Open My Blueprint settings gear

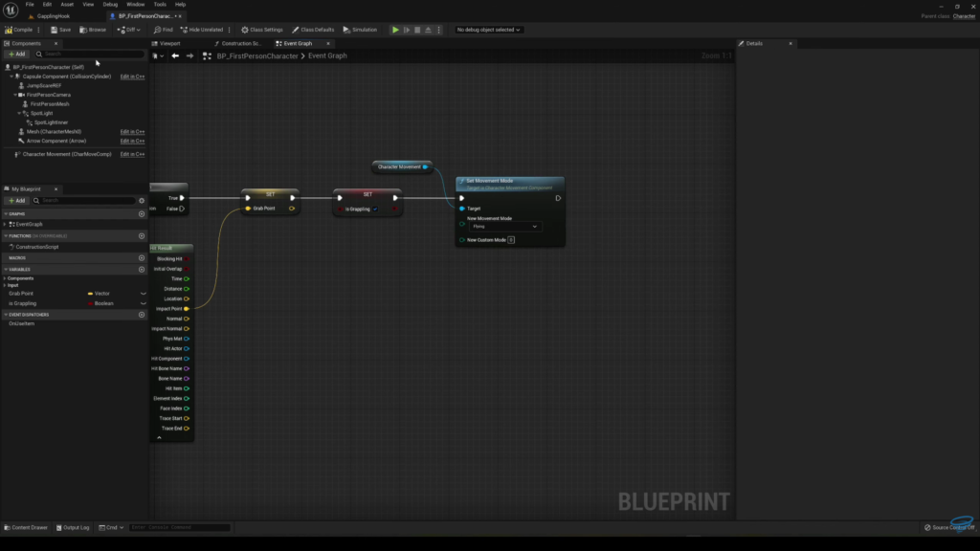142,201
